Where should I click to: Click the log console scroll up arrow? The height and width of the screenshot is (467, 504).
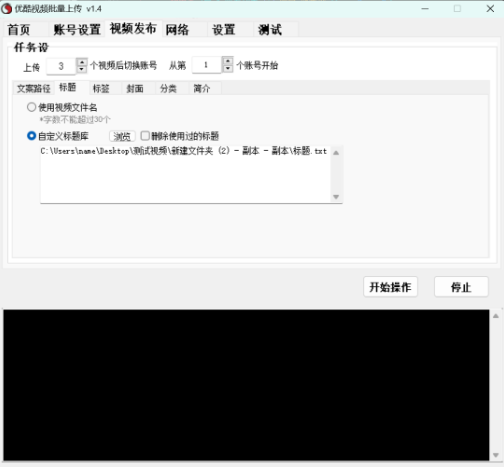(496, 316)
